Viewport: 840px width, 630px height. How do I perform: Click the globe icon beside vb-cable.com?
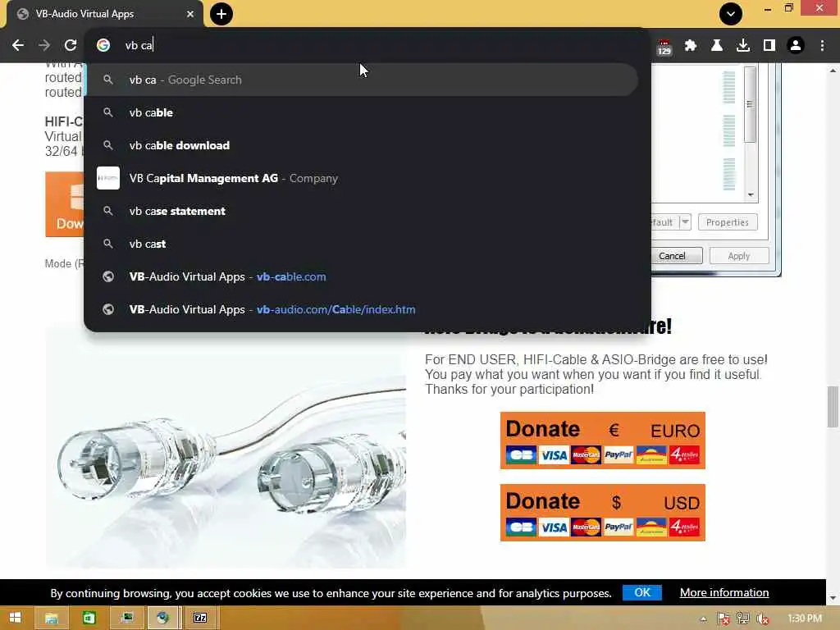pyautogui.click(x=108, y=276)
